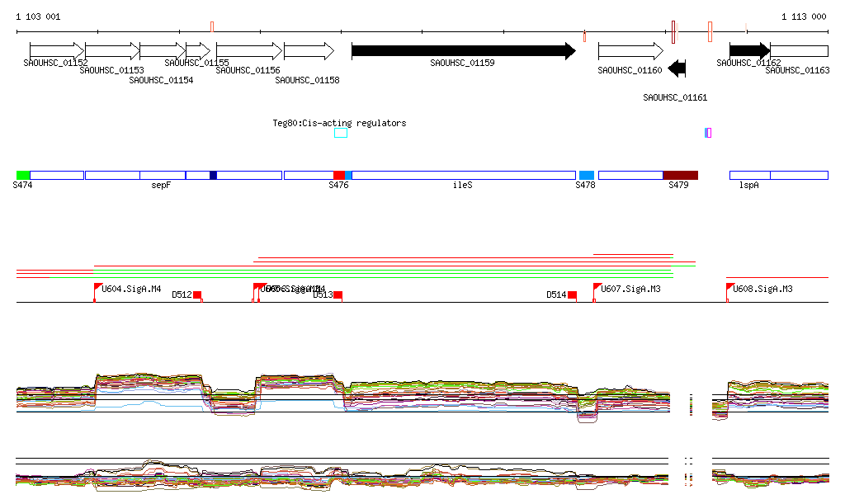This screenshot has width=845, height=504.
Task: Click the D512 text label
Action: (182, 294)
